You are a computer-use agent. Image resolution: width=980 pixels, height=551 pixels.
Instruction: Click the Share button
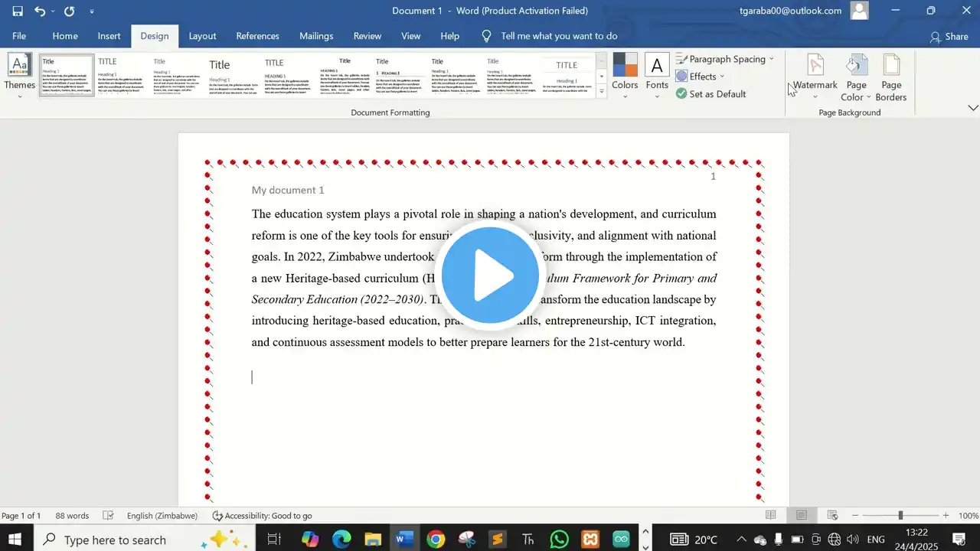(949, 37)
